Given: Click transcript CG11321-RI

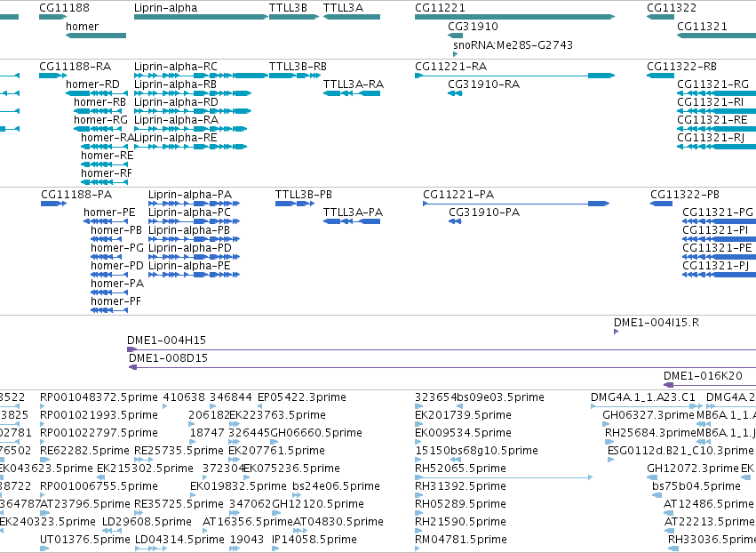Looking at the screenshot, I should [710, 102].
